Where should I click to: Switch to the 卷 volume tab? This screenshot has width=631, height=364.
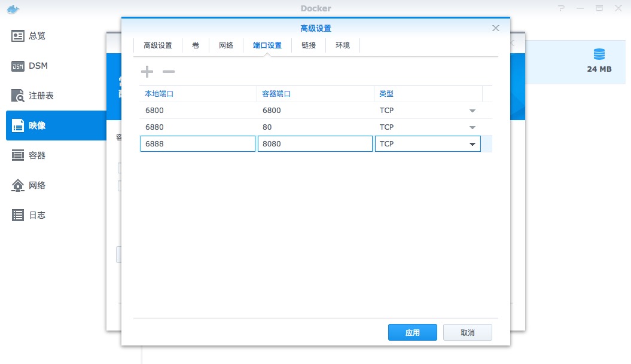pyautogui.click(x=196, y=45)
